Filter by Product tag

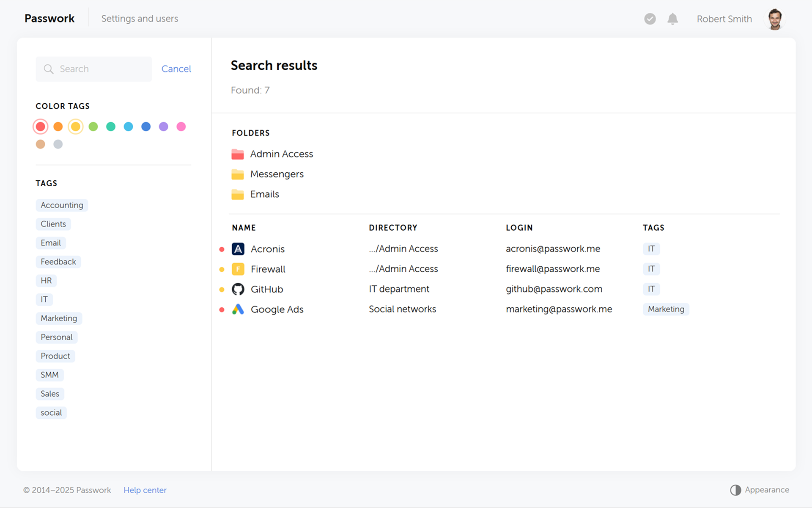[55, 356]
